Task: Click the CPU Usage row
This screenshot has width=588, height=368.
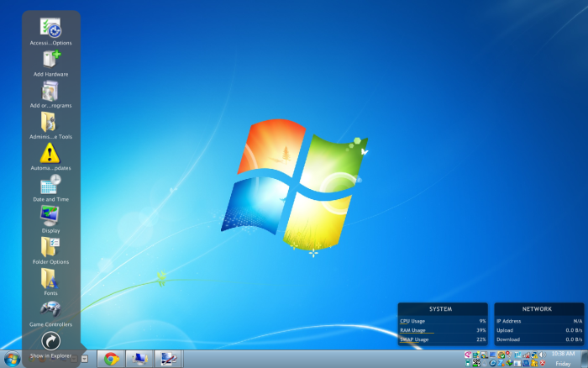Action: click(x=443, y=321)
